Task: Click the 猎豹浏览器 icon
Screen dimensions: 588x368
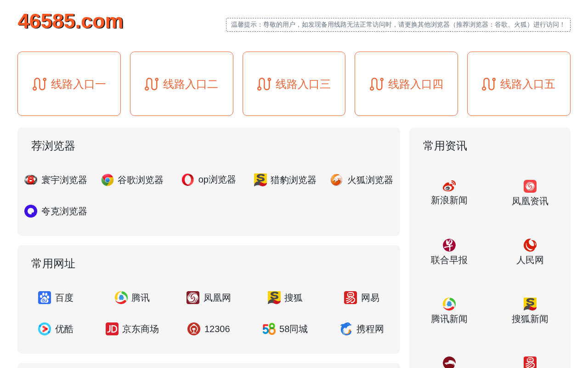Action: (x=260, y=180)
